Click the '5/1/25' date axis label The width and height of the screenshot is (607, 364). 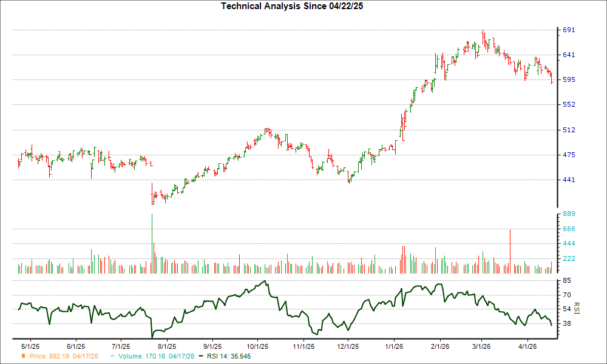(x=29, y=345)
